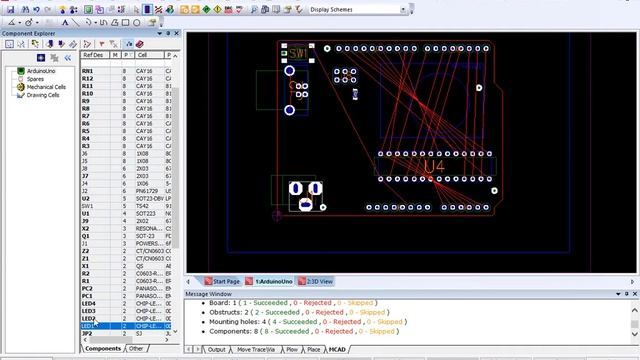Switch to the Output message tab
The height and width of the screenshot is (360, 640).
coord(216,349)
